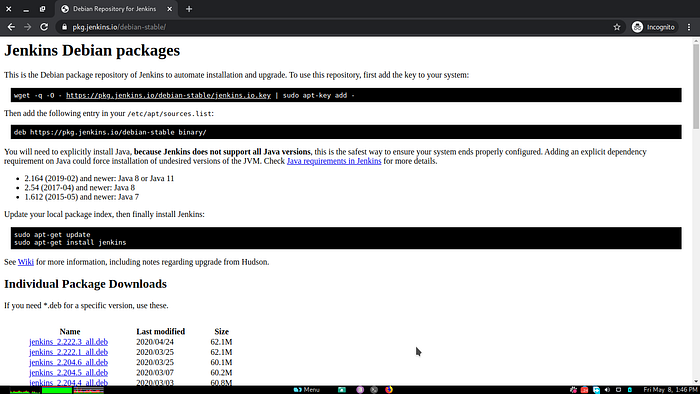The width and height of the screenshot is (700, 394).
Task: Open Chrome's three-dot menu
Action: point(689,27)
